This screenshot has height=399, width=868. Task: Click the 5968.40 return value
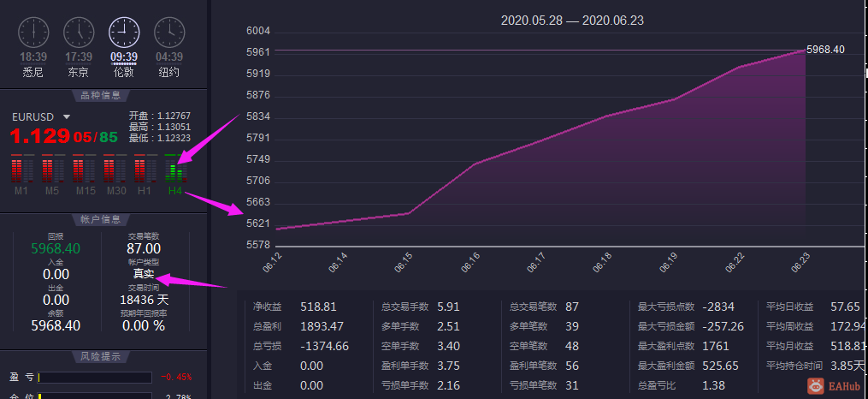click(x=56, y=249)
